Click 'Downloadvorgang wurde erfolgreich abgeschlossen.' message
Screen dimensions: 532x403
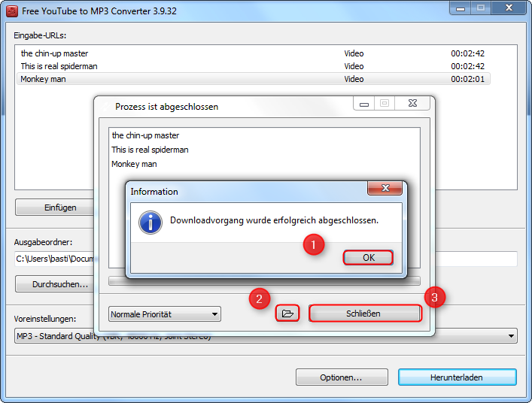click(274, 220)
